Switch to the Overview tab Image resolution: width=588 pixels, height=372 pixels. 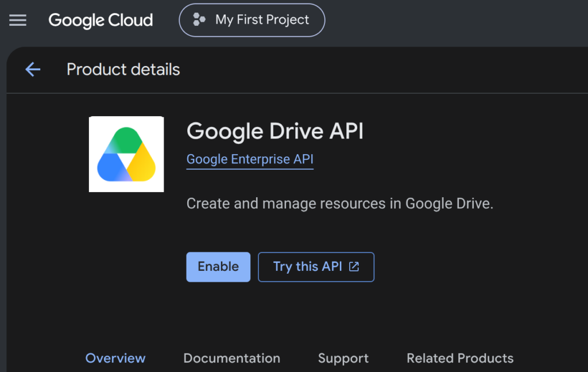point(115,358)
